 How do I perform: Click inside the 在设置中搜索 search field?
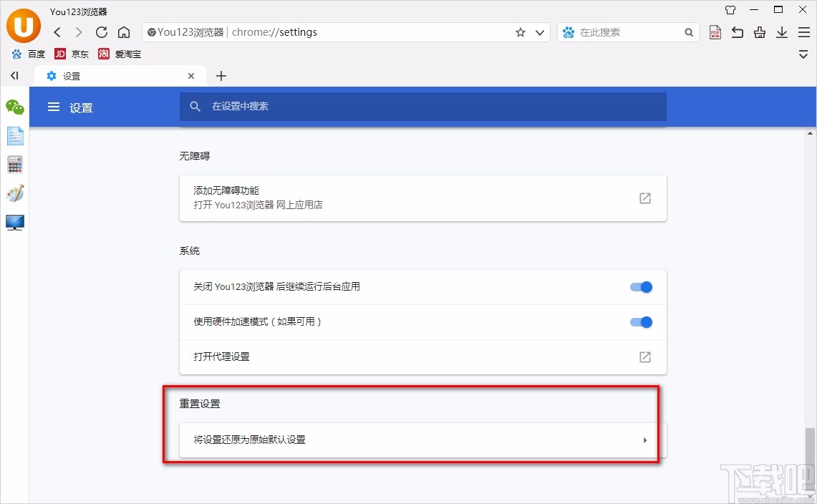tap(422, 106)
